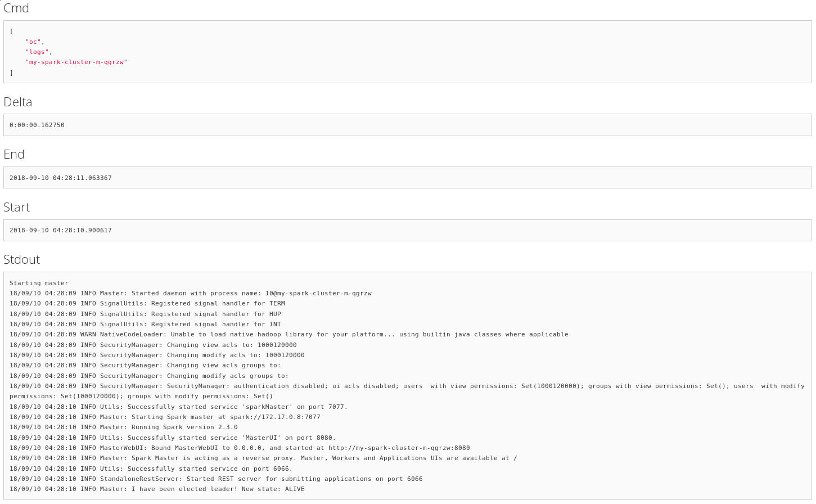This screenshot has width=816, height=504.
Task: Click the Start section heading
Action: (x=17, y=208)
